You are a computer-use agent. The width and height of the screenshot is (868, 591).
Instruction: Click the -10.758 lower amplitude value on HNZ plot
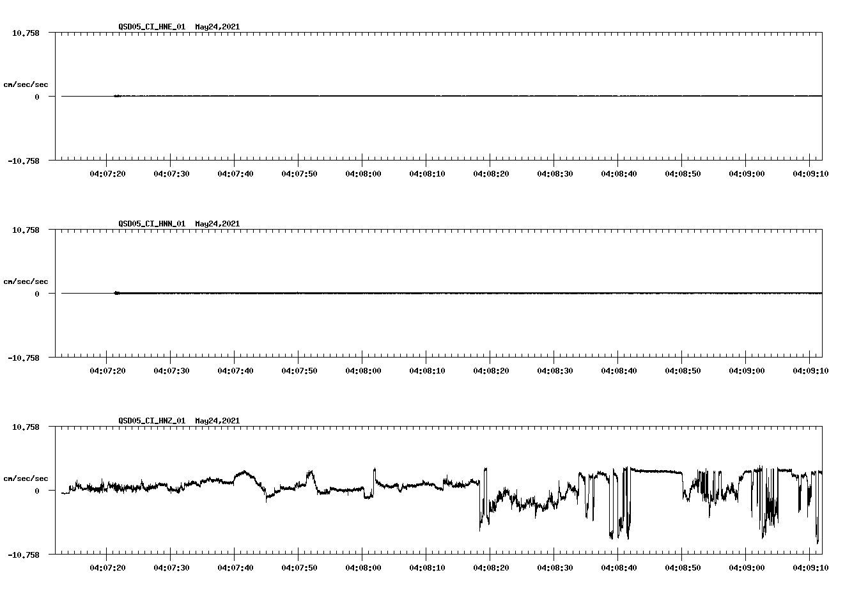(x=24, y=554)
